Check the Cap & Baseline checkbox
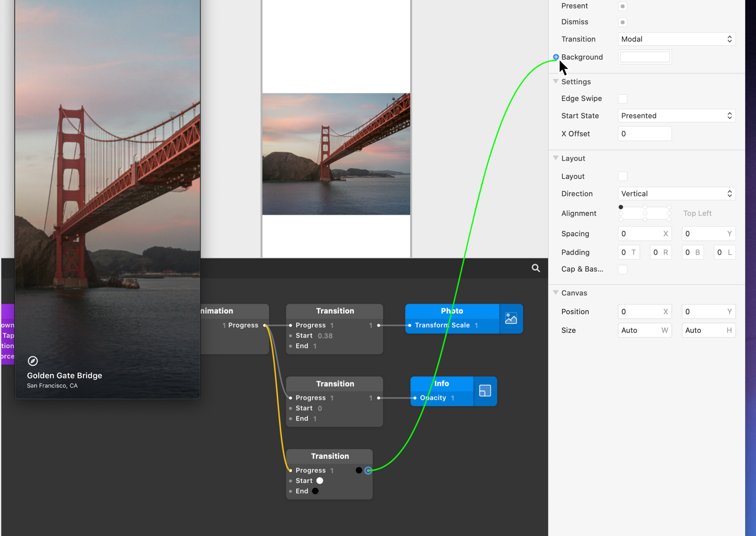The height and width of the screenshot is (536, 756). (x=623, y=270)
